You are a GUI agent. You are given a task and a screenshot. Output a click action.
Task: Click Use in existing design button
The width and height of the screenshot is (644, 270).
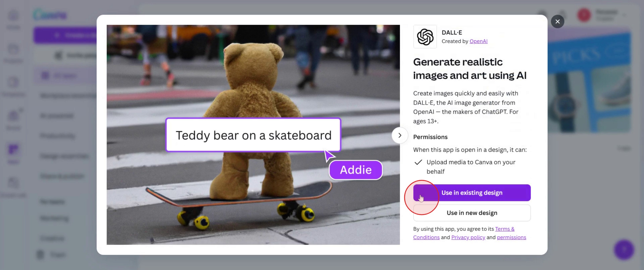[472, 193]
